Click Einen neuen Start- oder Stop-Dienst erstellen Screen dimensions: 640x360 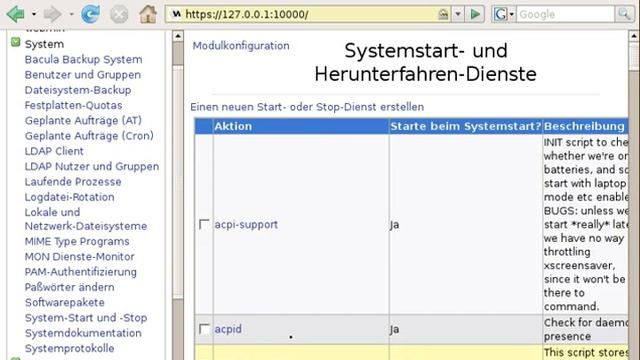point(307,107)
